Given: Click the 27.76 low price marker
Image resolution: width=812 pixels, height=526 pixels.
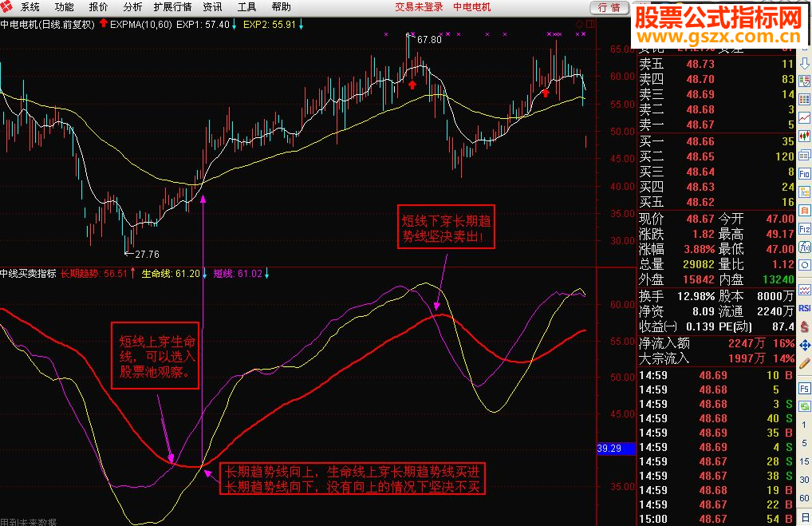Looking at the screenshot, I should [x=147, y=254].
